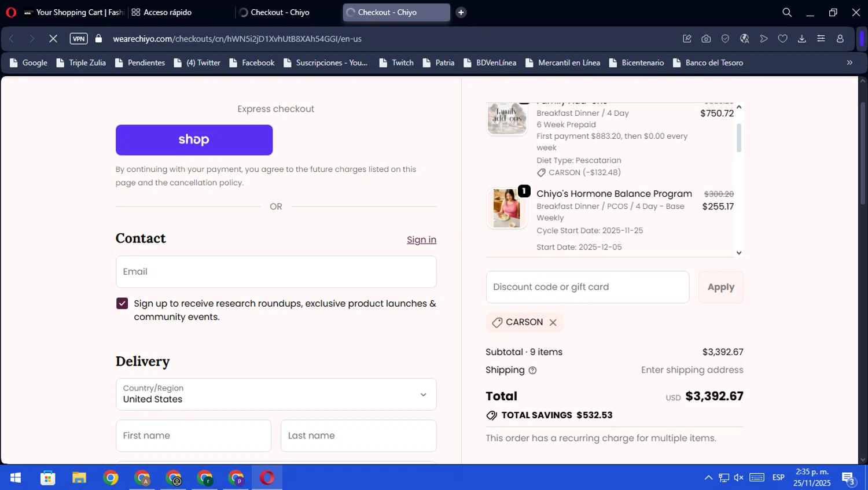
Task: Open the (4) Twitter bookmark
Action: (x=197, y=62)
